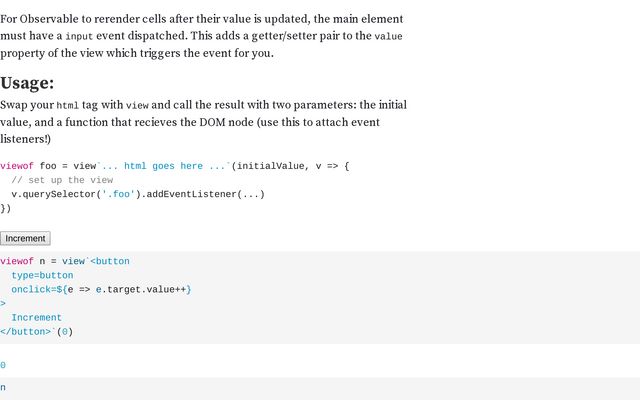Image resolution: width=640 pixels, height=400 pixels.
Task: Click the inline code word "value" in paragraph
Action: (x=388, y=36)
